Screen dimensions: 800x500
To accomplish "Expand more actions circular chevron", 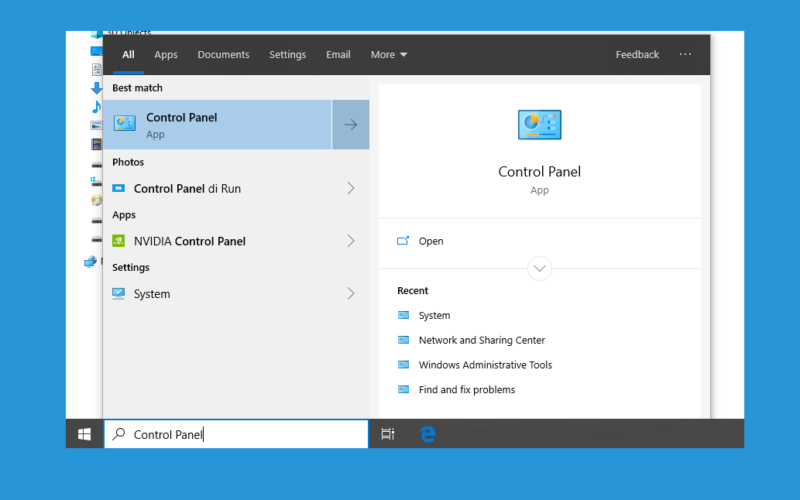I will coord(539,268).
